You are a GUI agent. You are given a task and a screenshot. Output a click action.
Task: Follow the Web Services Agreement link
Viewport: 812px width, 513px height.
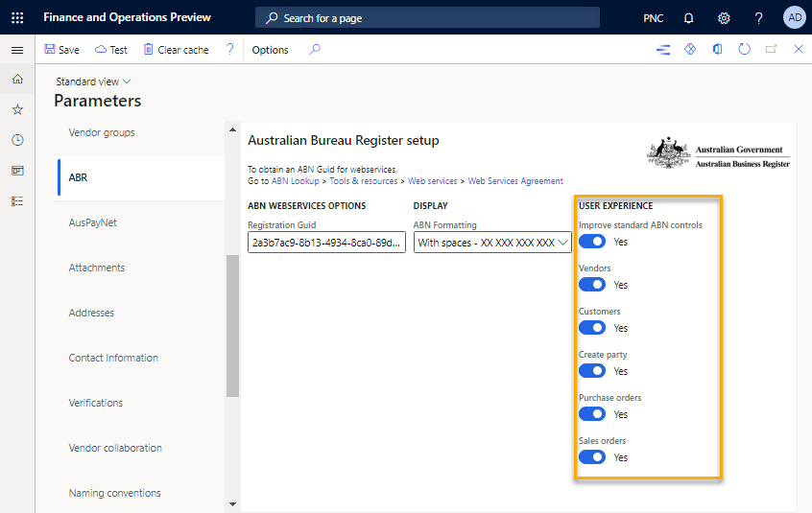515,181
